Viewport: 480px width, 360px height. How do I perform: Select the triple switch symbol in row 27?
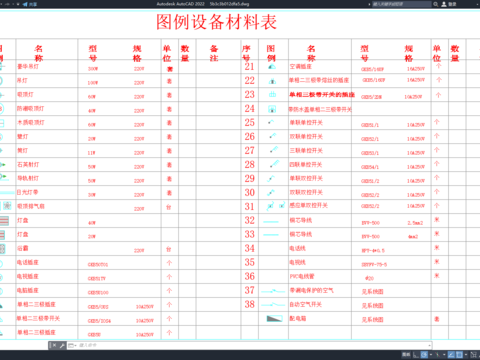click(274, 150)
